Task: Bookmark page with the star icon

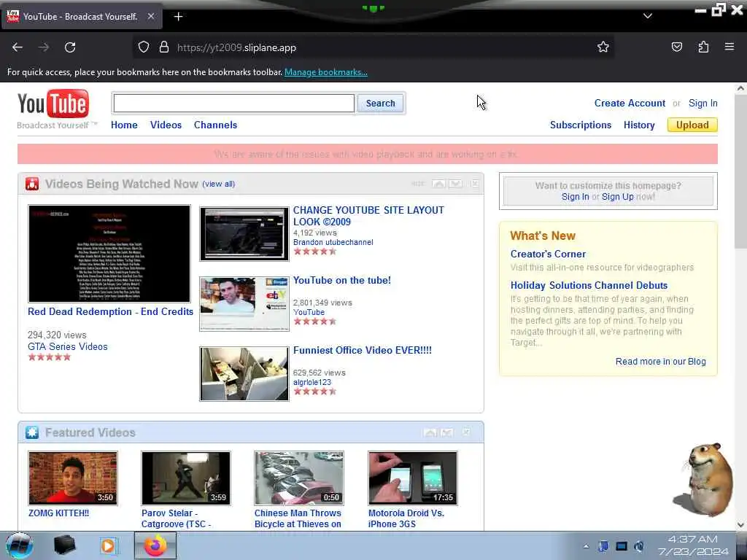Action: (x=603, y=47)
